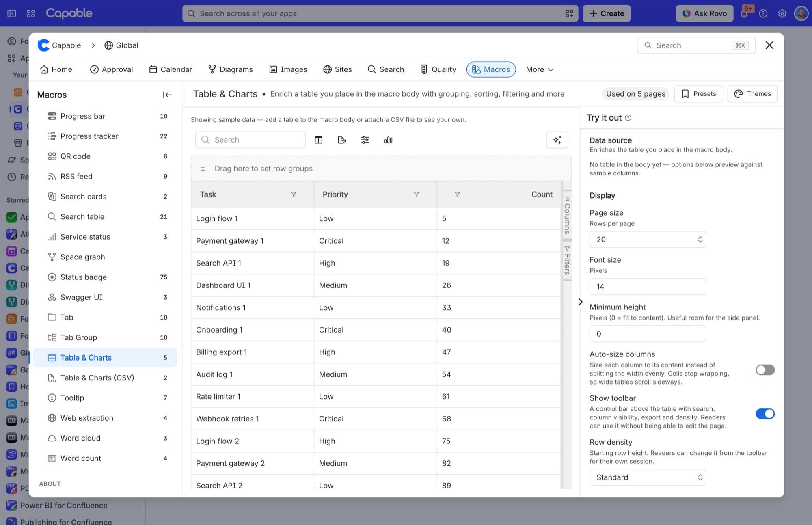Click the Minimum height input field

tap(648, 334)
